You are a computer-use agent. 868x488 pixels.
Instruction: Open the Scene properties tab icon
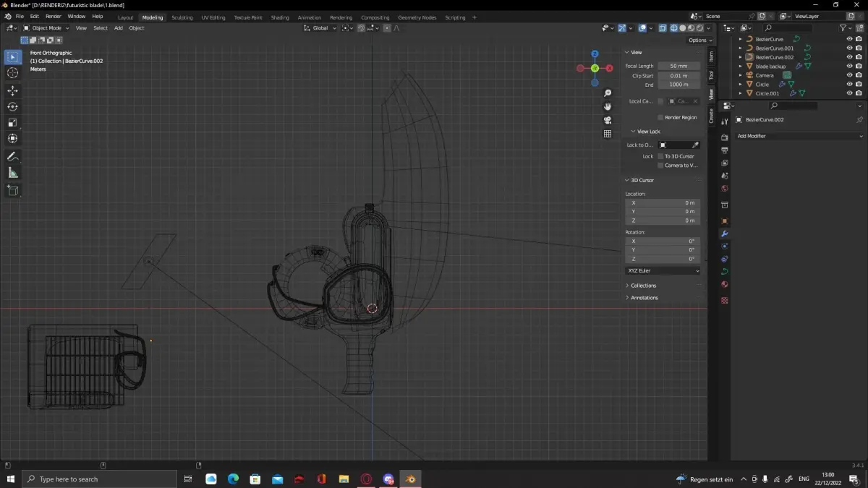tap(725, 176)
